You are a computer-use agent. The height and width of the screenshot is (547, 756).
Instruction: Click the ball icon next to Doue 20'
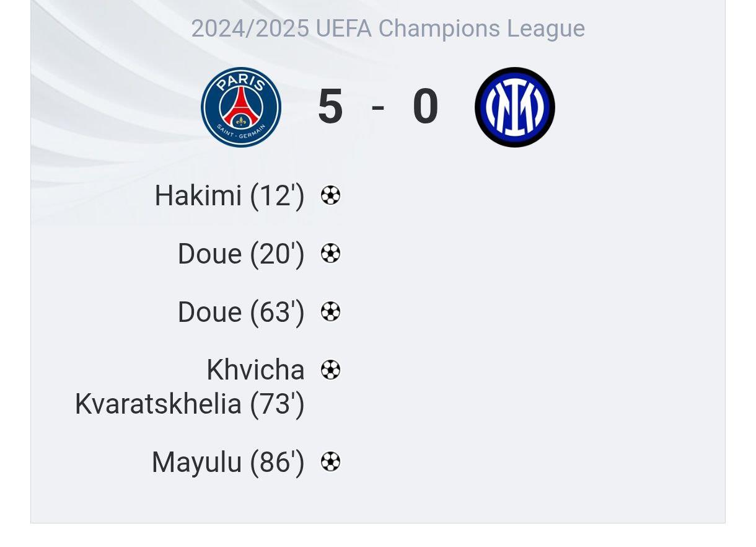tap(330, 253)
